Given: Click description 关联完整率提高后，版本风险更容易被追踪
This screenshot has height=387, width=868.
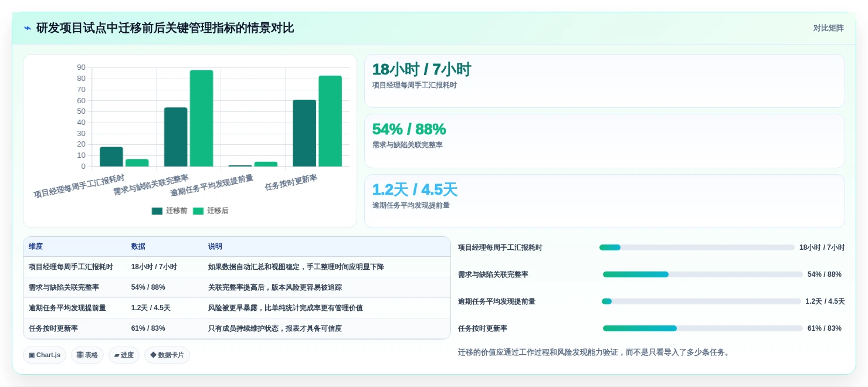Looking at the screenshot, I should [x=275, y=287].
